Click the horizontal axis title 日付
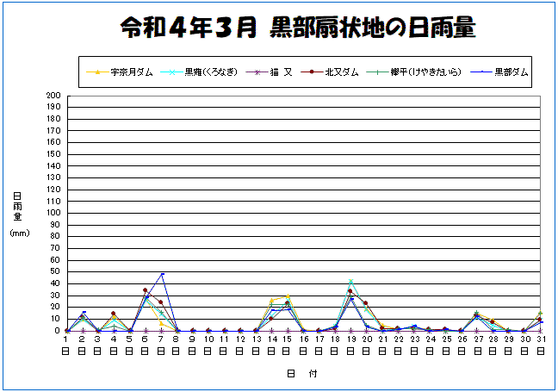558x392 pixels. tap(301, 374)
